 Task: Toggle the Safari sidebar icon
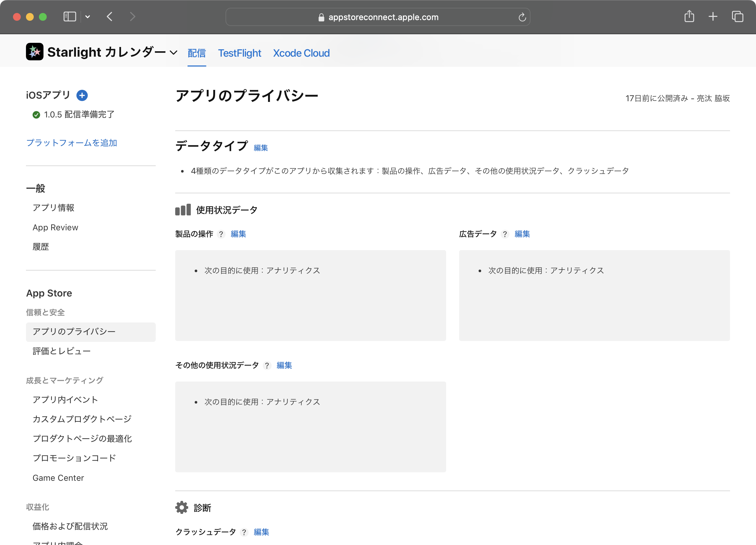point(70,17)
